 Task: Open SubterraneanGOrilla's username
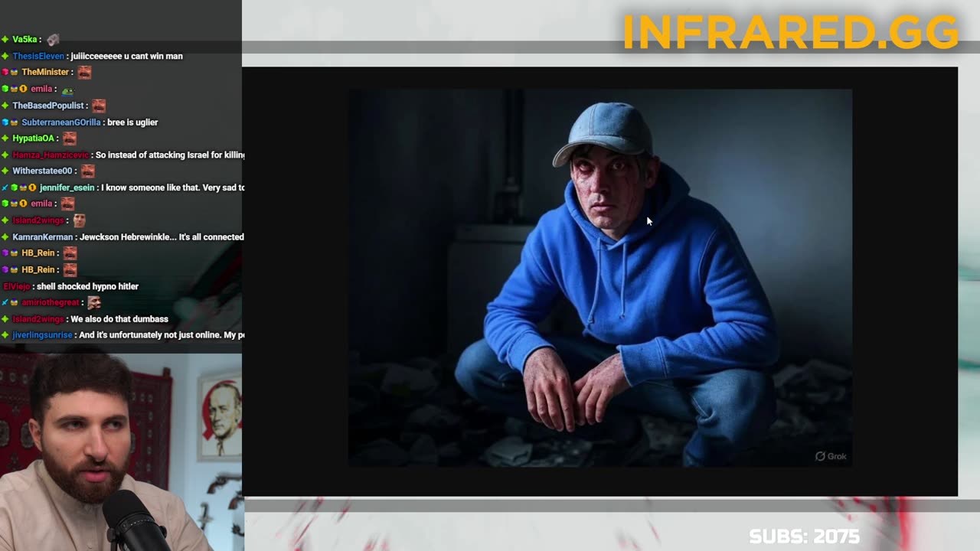click(x=61, y=122)
